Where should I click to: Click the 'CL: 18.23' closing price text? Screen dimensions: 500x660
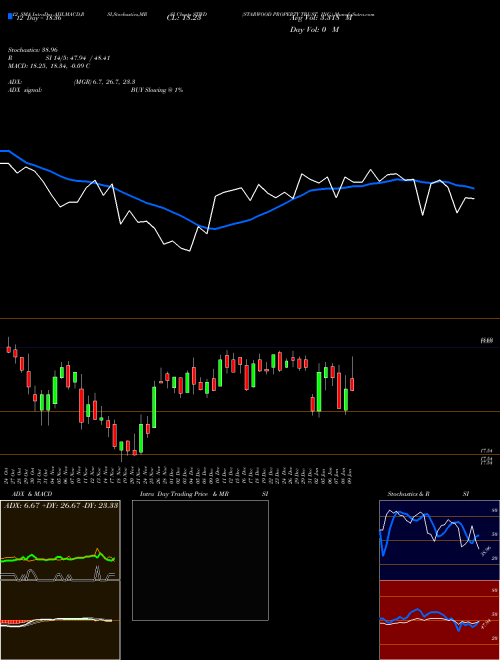184,18
